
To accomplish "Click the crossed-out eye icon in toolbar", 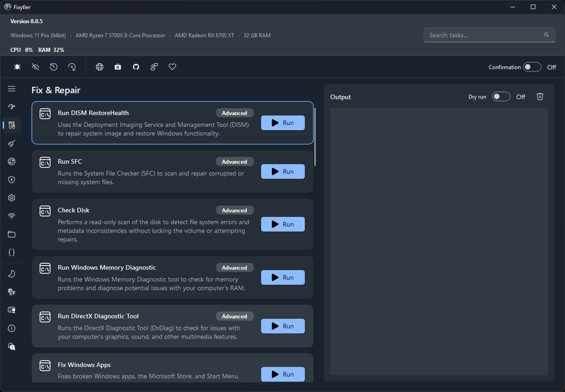I will coord(35,67).
